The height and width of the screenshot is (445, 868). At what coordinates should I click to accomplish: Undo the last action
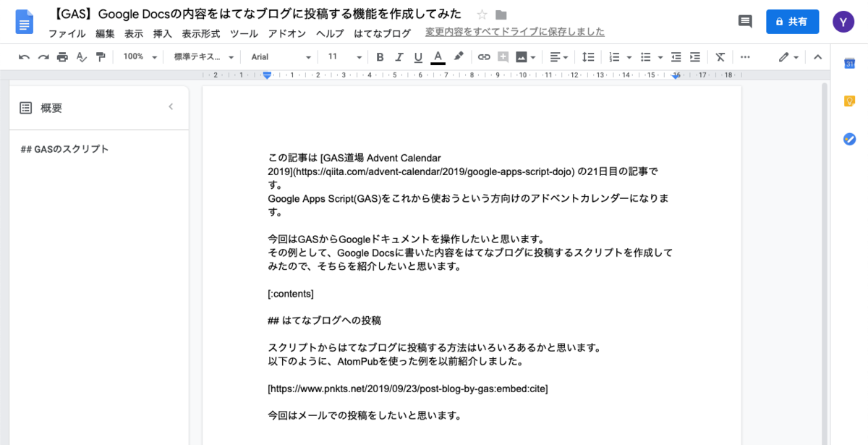point(25,57)
